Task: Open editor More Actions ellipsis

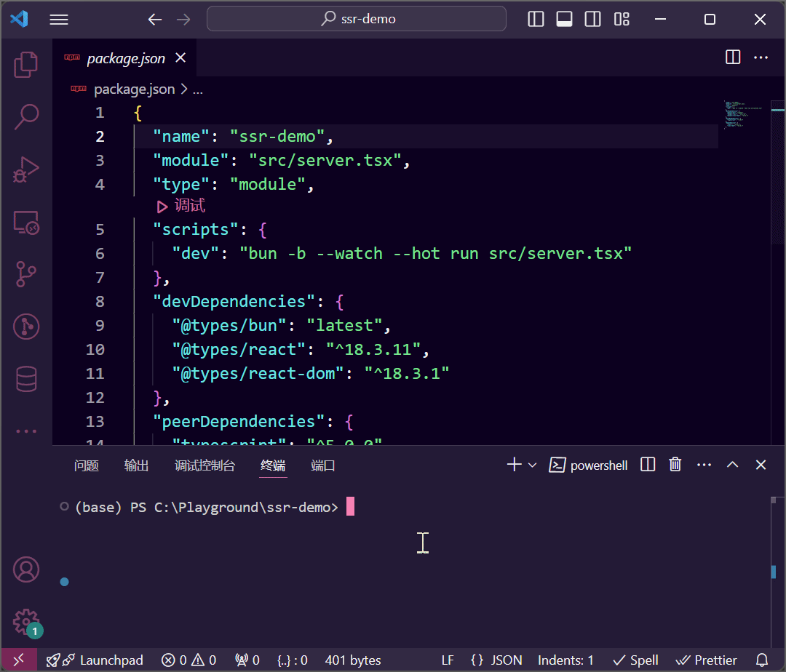Action: pos(761,57)
